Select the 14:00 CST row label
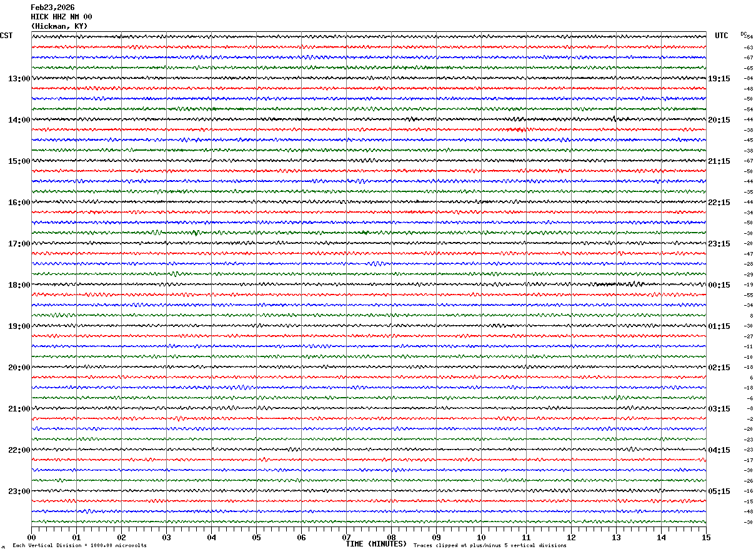 point(19,120)
